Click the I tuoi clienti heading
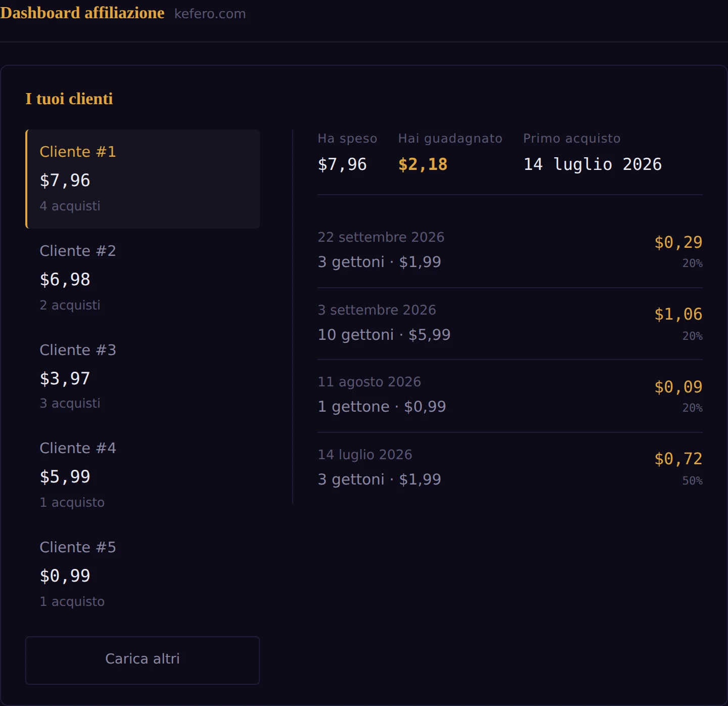This screenshot has height=706, width=728. coord(69,99)
